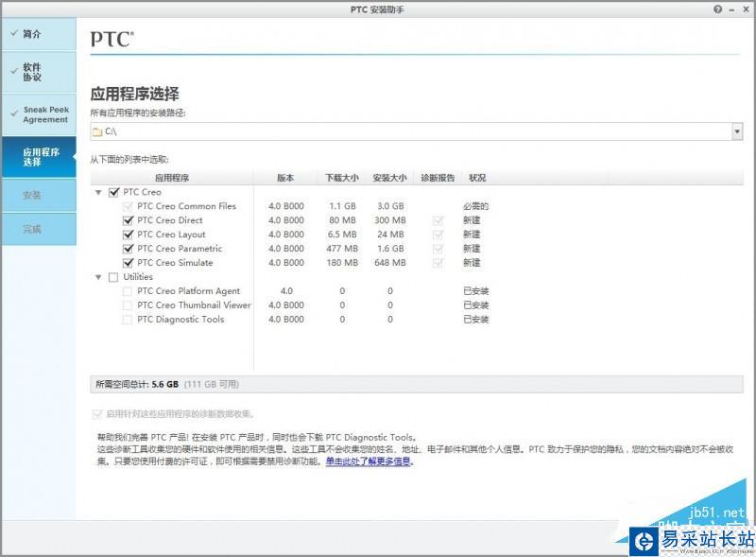Select the PTC Creo Thumbnail Viewer label
Viewport: 756px width, 557px height.
click(x=194, y=305)
